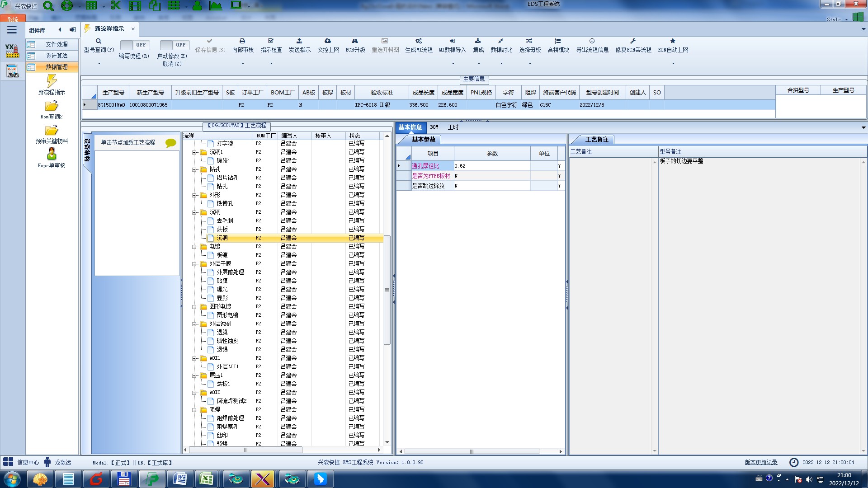This screenshot has height=488, width=868.
Task: Click the 型号查询 search icon
Action: click(x=98, y=41)
